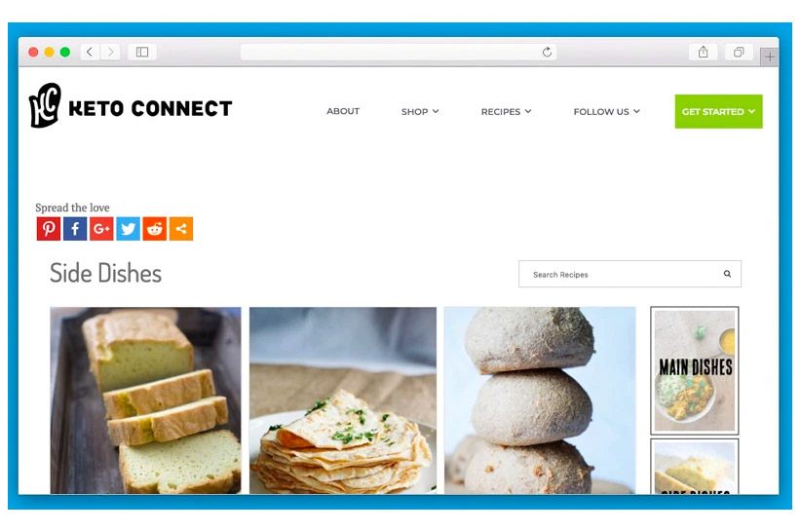Show all tabs overview button

pyautogui.click(x=739, y=52)
